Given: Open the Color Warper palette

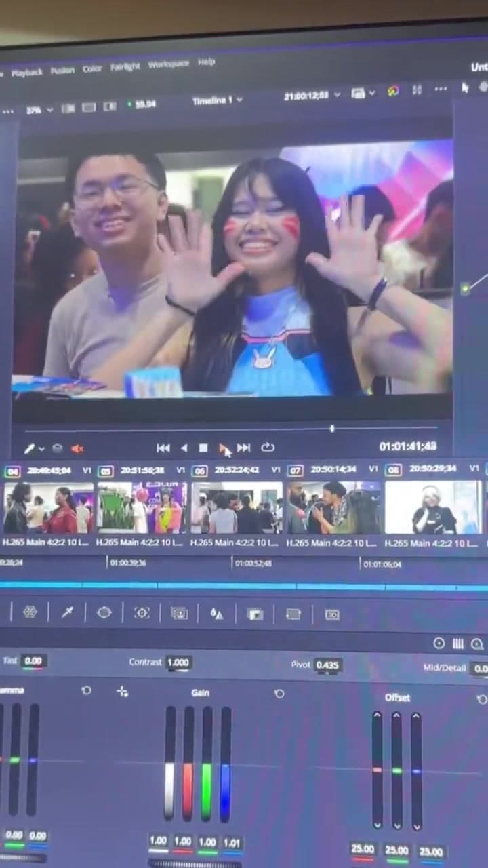Looking at the screenshot, I should pos(30,612).
